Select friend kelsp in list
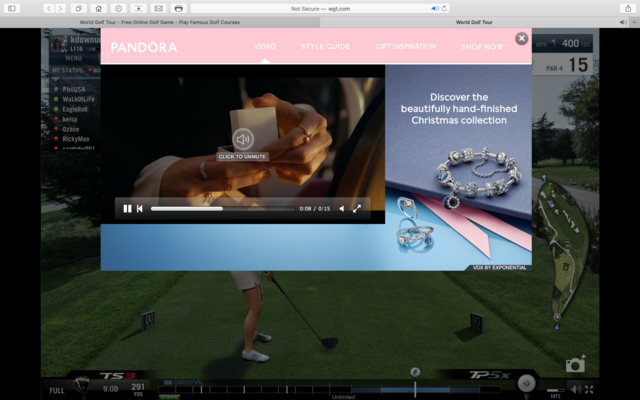Viewport: 640px width, 400px height. [69, 119]
